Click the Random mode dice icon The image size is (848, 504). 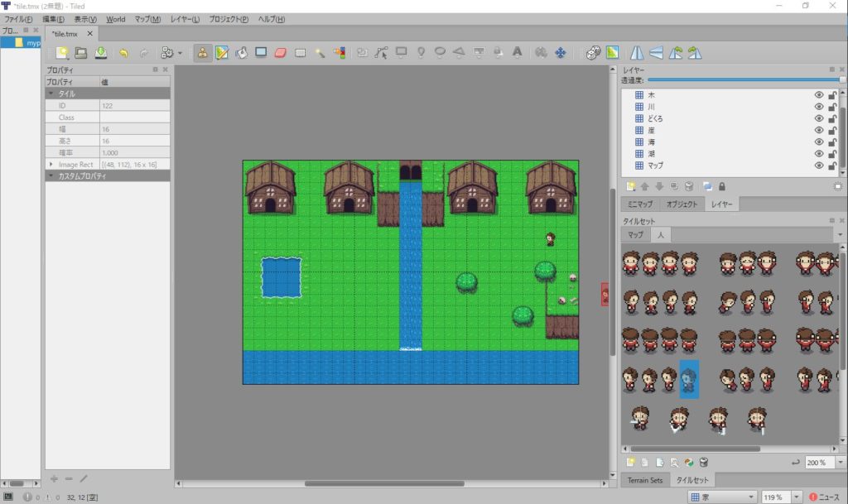pyautogui.click(x=592, y=52)
